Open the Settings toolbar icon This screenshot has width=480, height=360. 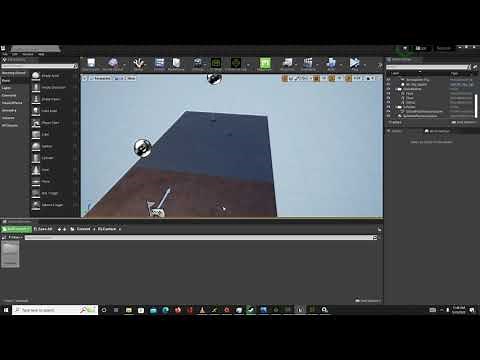(x=198, y=63)
